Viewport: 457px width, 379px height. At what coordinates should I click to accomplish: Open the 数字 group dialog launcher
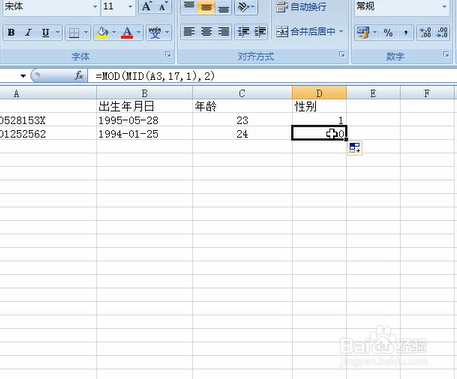(x=446, y=54)
